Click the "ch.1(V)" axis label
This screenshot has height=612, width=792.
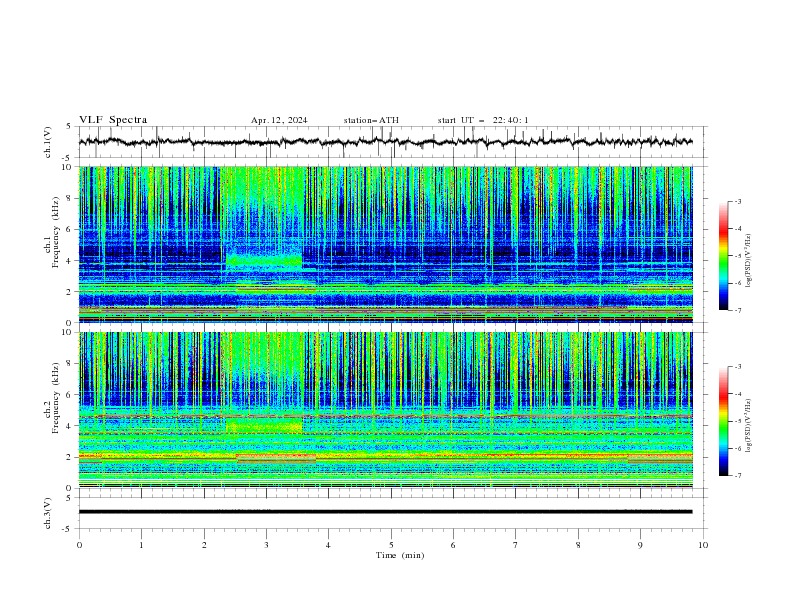[48, 142]
